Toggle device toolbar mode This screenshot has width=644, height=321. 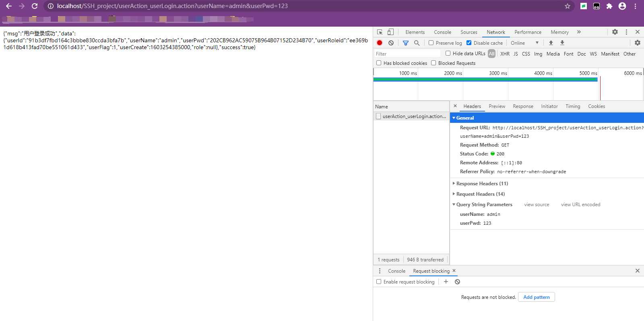point(390,32)
